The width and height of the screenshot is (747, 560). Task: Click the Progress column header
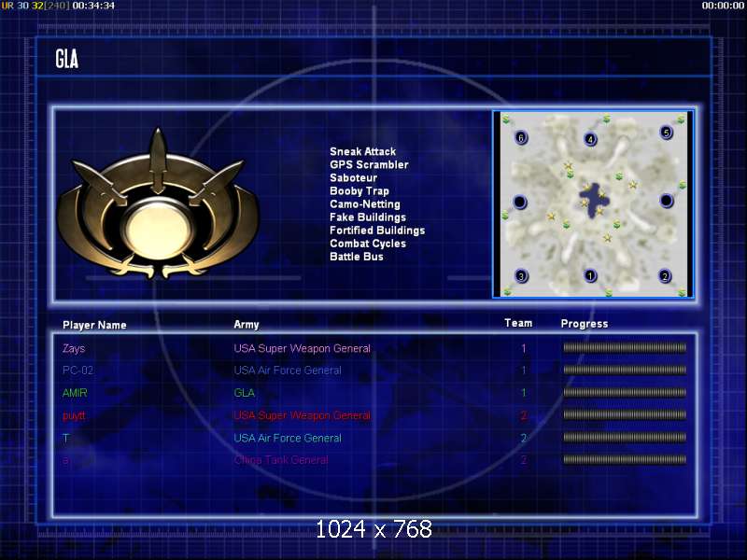point(585,324)
